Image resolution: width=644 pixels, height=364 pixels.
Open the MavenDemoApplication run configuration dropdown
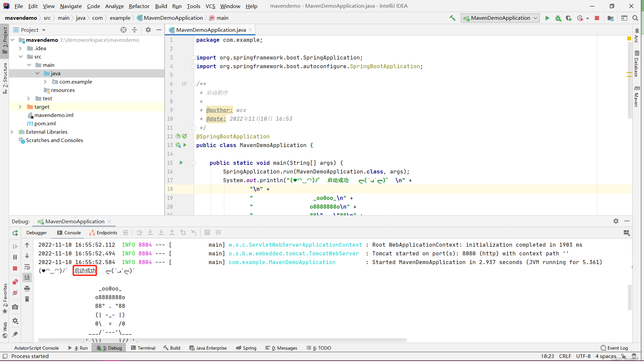coord(500,18)
